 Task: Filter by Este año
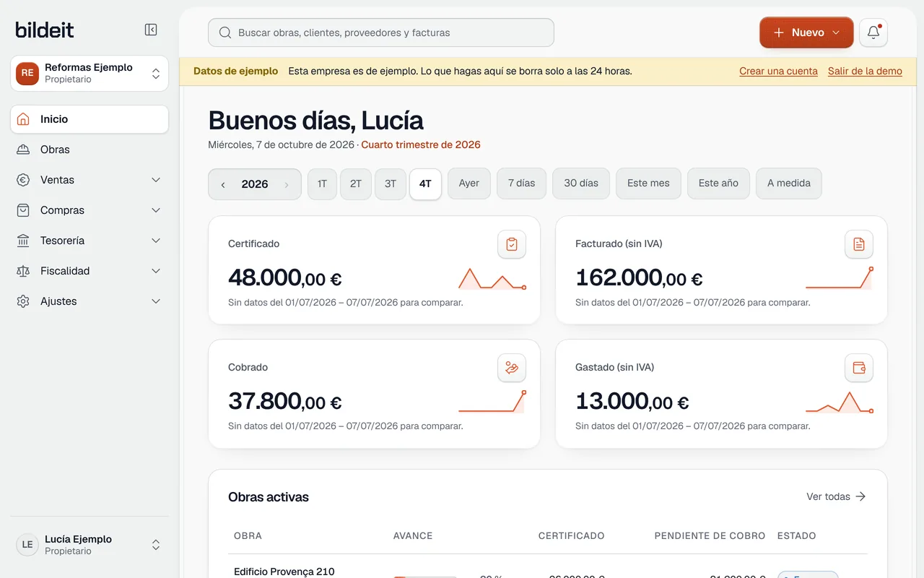pos(718,183)
